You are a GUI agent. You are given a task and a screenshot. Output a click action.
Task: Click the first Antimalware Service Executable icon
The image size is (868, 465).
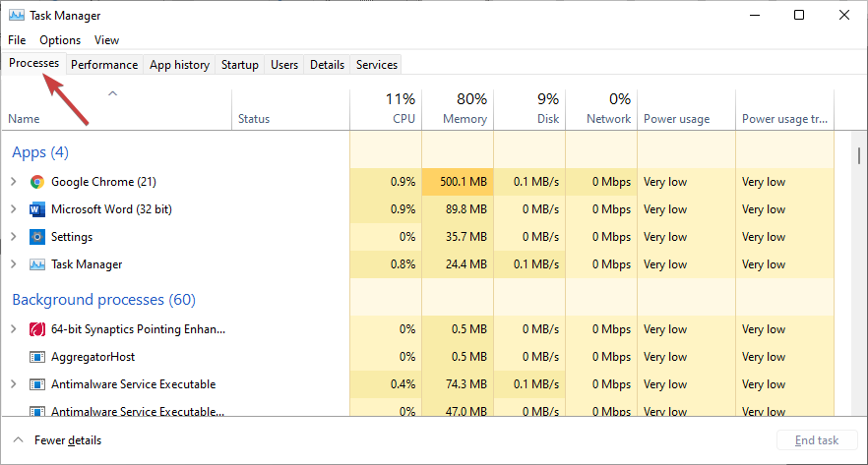(37, 384)
